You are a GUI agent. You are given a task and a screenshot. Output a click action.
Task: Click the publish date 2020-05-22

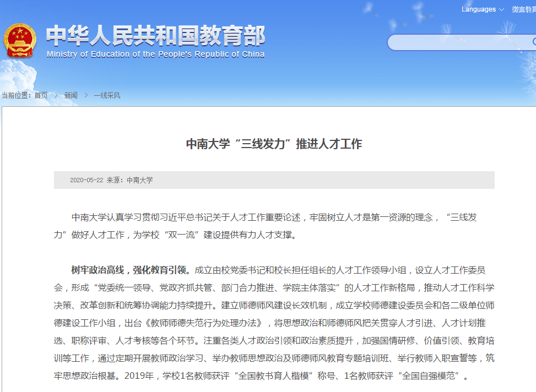[x=86, y=180]
